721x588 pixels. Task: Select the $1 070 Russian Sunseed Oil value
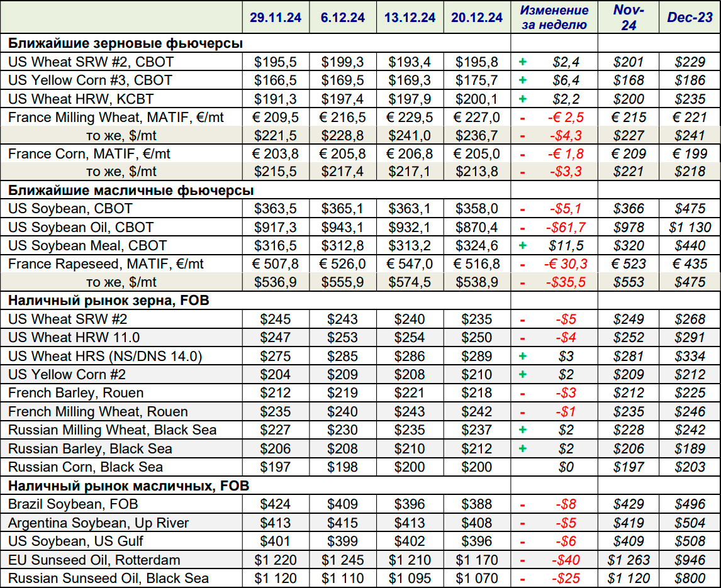click(477, 579)
